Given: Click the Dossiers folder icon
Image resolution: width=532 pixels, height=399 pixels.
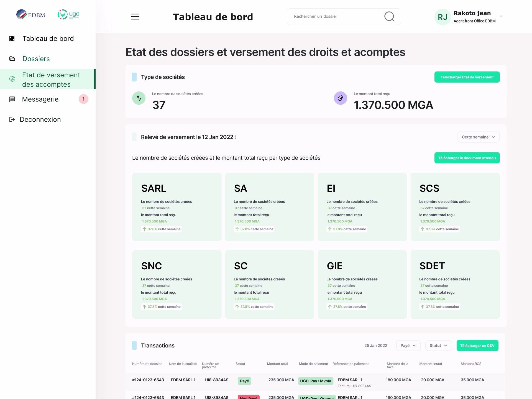Looking at the screenshot, I should pos(12,59).
